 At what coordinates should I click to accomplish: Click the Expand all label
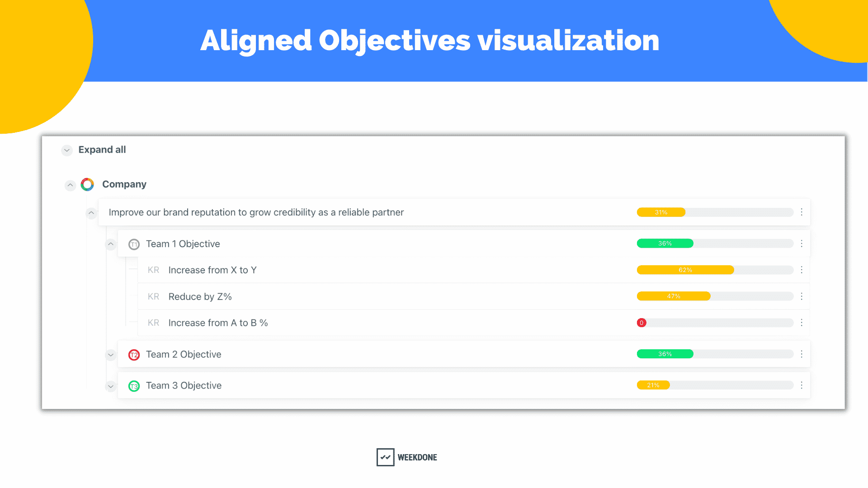click(102, 150)
